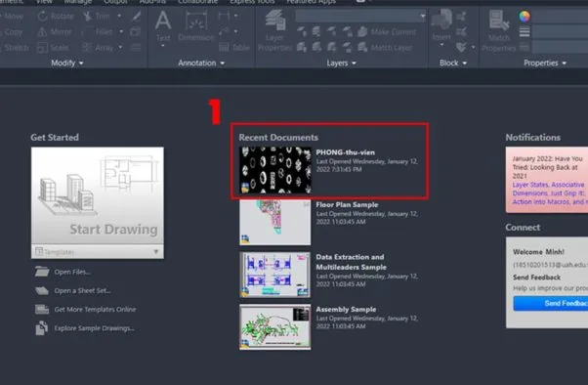Expand the Text tool dropdown arrow
This screenshot has height=385, width=588.
pyautogui.click(x=163, y=46)
